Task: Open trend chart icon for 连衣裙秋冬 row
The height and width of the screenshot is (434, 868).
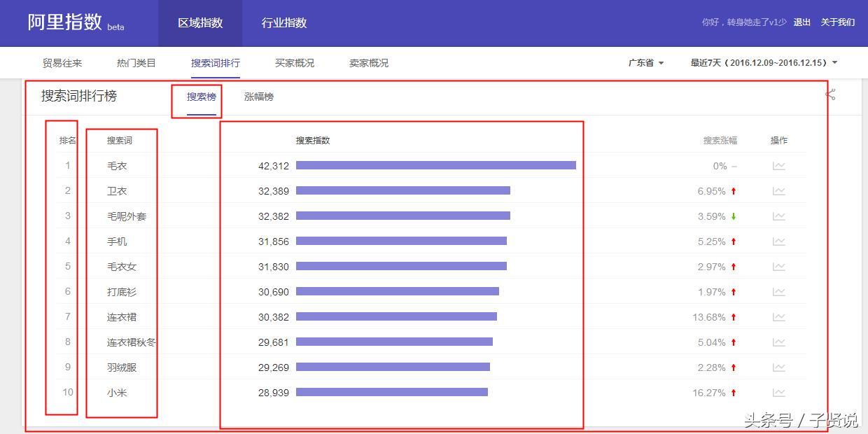Action: [x=778, y=342]
